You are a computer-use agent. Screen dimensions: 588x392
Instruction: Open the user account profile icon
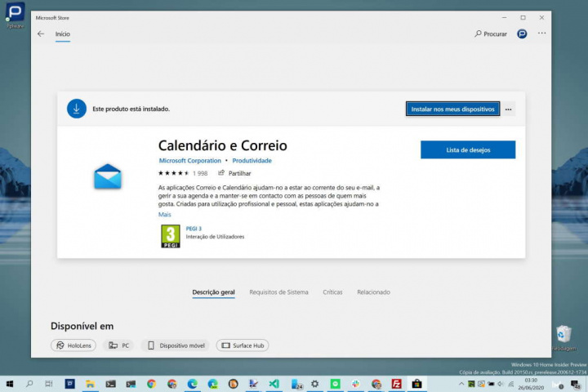pyautogui.click(x=523, y=34)
